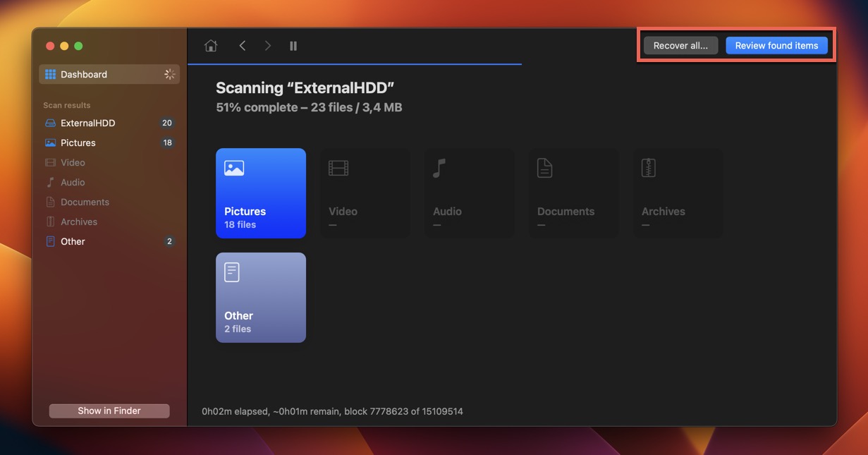The height and width of the screenshot is (455, 868).
Task: Select Other in the sidebar list
Action: pyautogui.click(x=73, y=241)
